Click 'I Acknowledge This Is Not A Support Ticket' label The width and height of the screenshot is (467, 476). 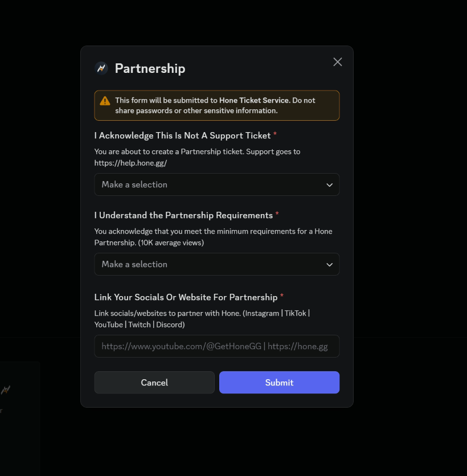(182, 136)
